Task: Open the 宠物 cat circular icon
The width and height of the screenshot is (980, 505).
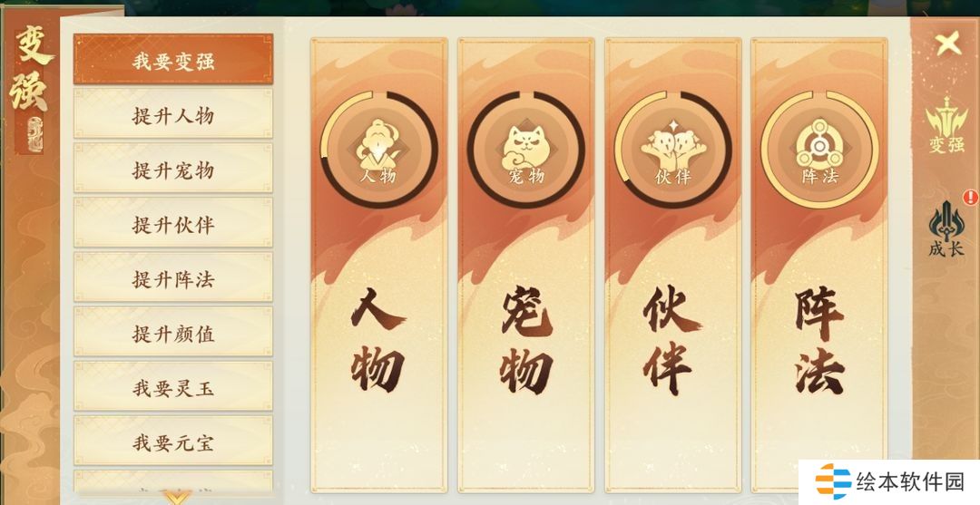Action: [x=525, y=150]
